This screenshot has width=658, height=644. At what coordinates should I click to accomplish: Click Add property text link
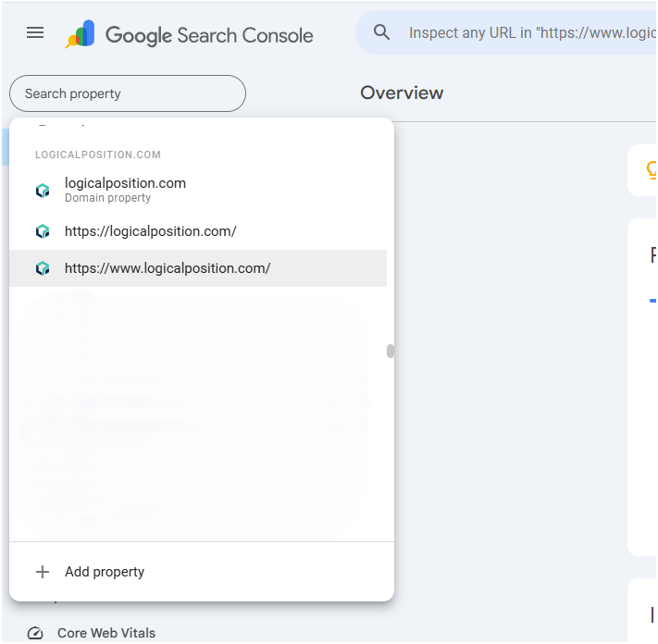click(x=105, y=572)
